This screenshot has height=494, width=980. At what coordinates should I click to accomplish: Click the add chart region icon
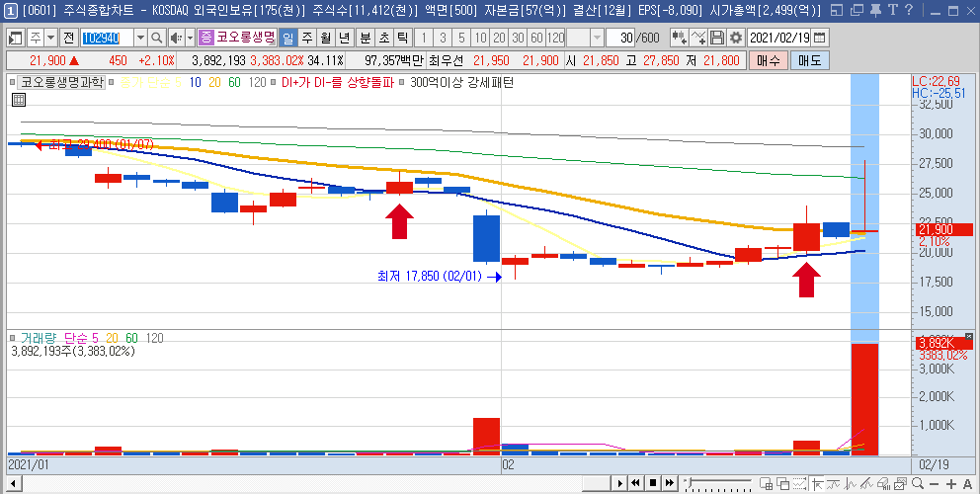pyautogui.click(x=767, y=483)
